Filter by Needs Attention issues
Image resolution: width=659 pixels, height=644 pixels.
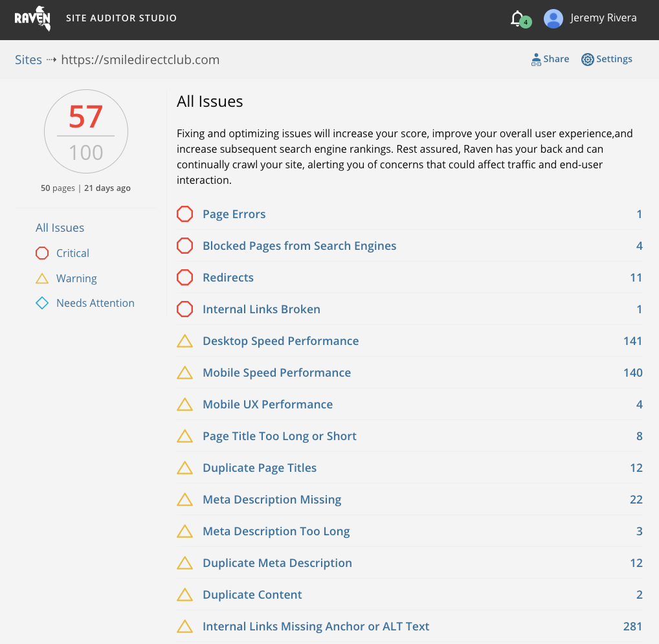click(95, 304)
